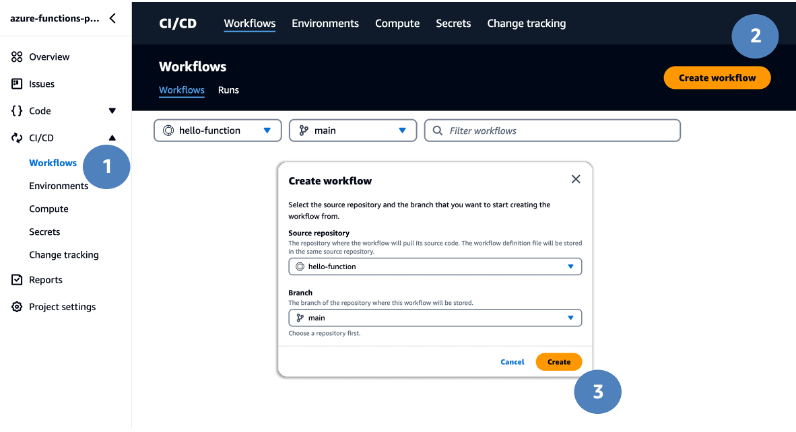Click the repository icon beside hello-function filter
This screenshot has height=432, width=796.
click(168, 130)
